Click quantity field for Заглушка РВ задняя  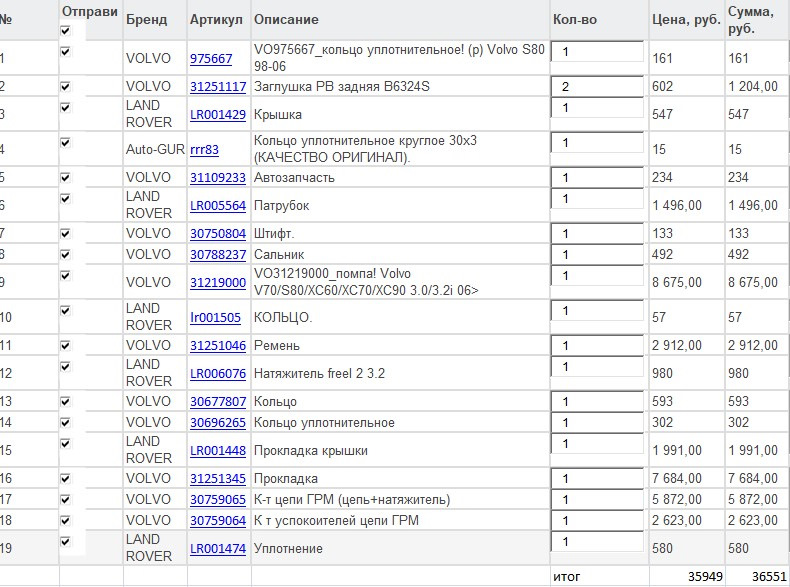click(x=597, y=87)
